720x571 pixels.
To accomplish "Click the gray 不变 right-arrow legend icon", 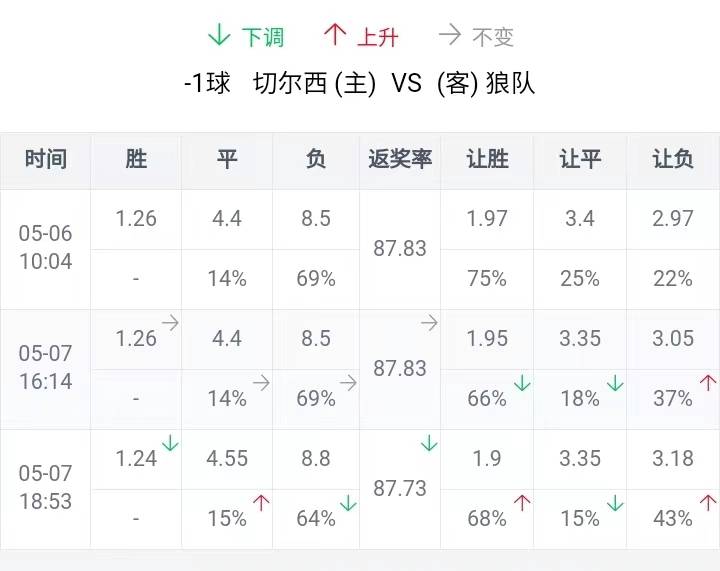I will click(450, 35).
